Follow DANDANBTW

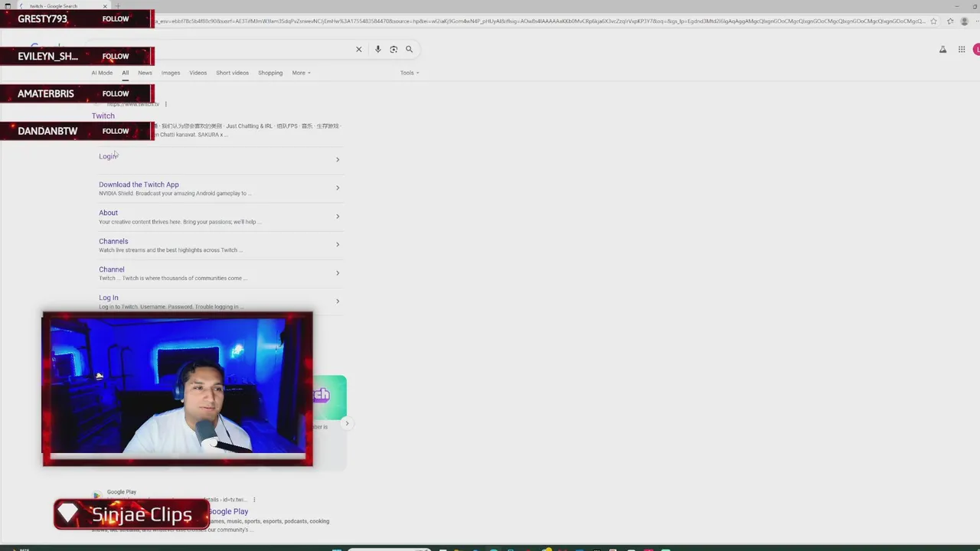pos(116,131)
